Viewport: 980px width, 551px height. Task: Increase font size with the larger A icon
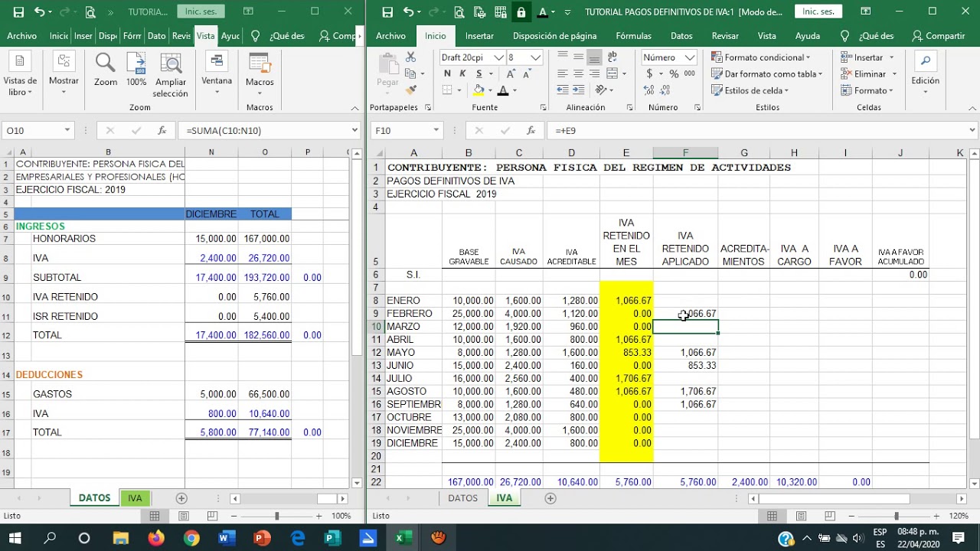(511, 74)
